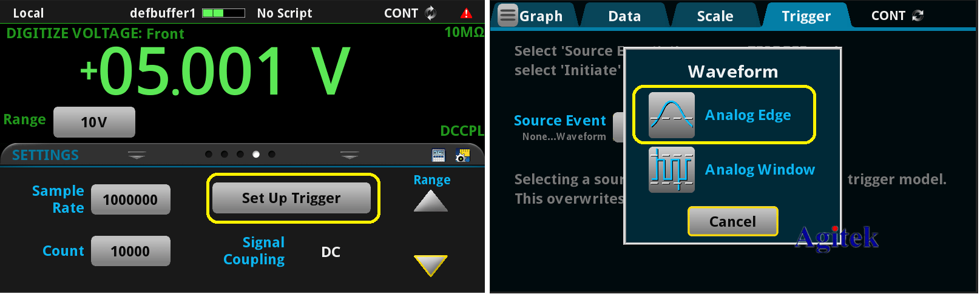Viewport: 980px width, 294px height.
Task: Choose Analog Window text option
Action: coord(760,170)
